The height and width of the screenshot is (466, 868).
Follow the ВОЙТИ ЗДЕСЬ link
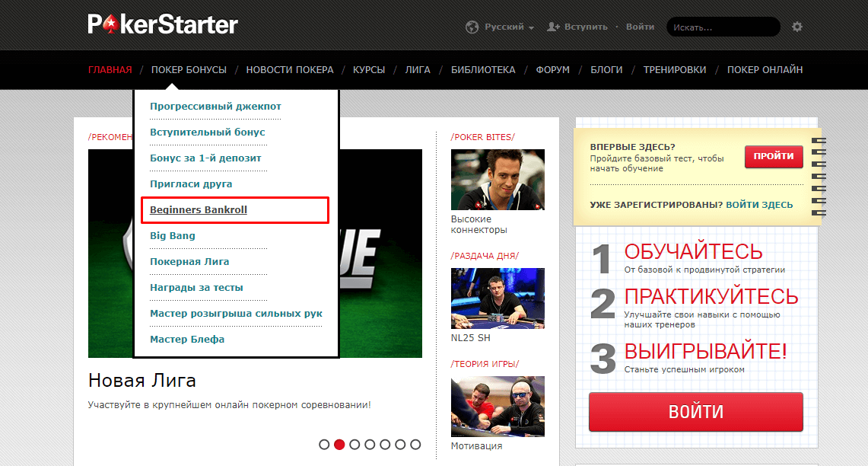[x=759, y=205]
